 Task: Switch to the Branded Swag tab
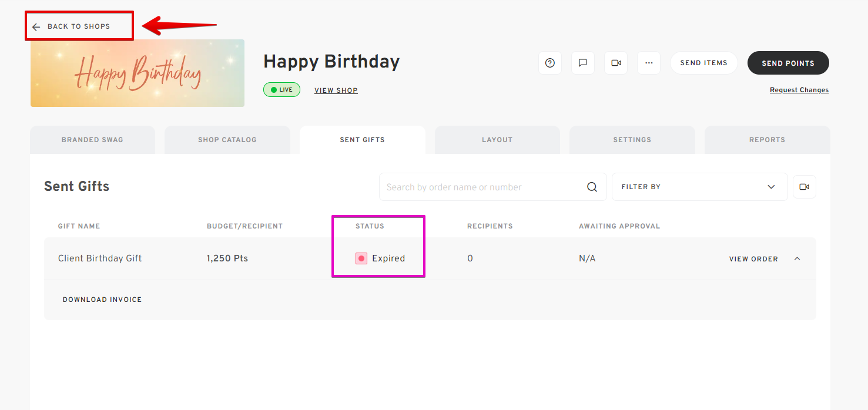point(92,140)
